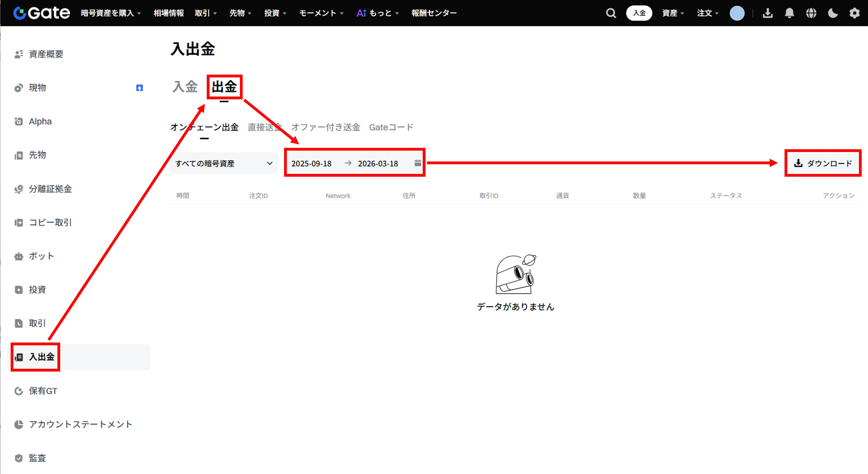Open 相場情報 in the header
Image resolution: width=868 pixels, height=474 pixels.
click(168, 13)
